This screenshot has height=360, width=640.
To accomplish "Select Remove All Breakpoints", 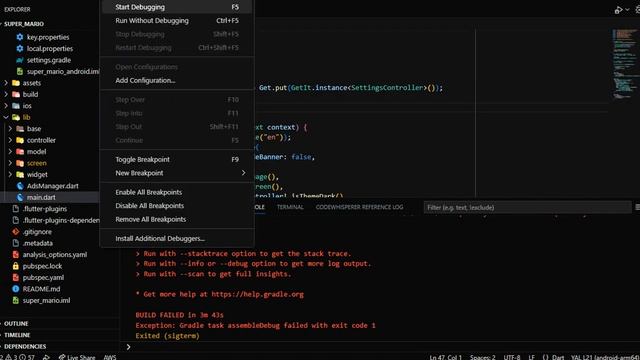I will click(x=177, y=219).
